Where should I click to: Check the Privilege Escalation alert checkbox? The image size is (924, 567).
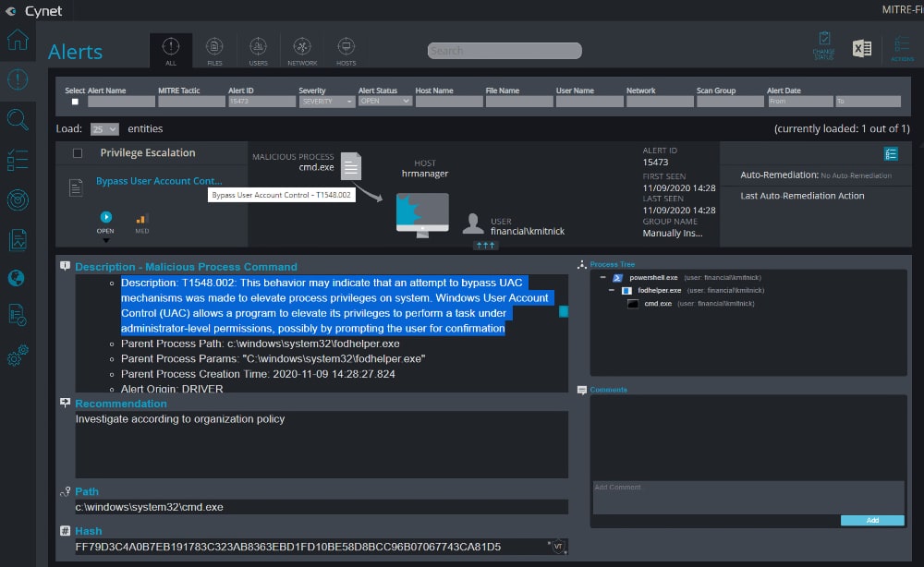[78, 153]
